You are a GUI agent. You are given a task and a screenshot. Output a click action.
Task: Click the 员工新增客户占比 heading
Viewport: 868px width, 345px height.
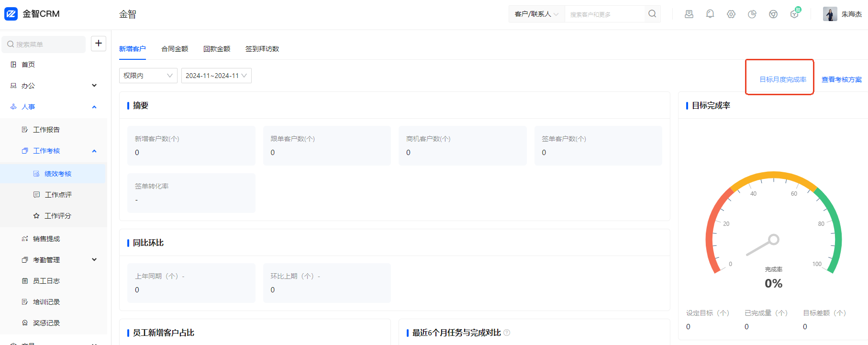point(164,333)
